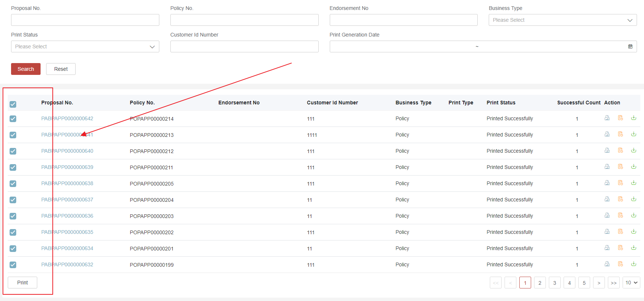Screen dimensions: 644x301
Task: Uncheck the select-all header checkbox
Action: click(x=13, y=104)
